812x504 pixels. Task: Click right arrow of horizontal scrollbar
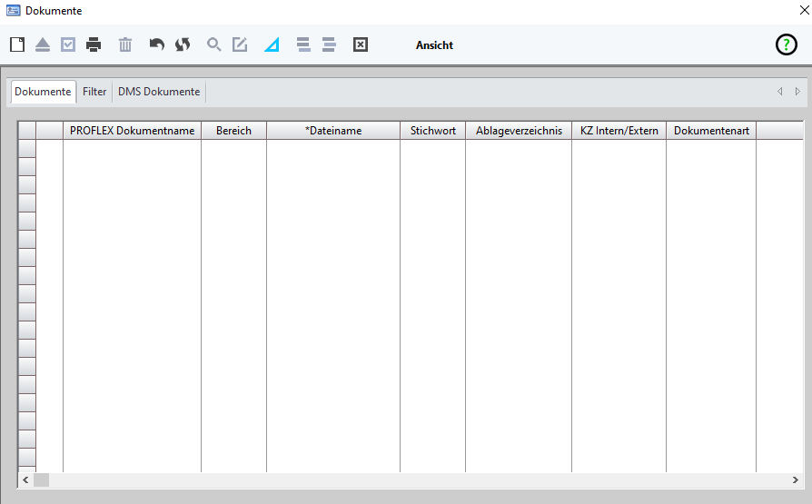pos(797,479)
